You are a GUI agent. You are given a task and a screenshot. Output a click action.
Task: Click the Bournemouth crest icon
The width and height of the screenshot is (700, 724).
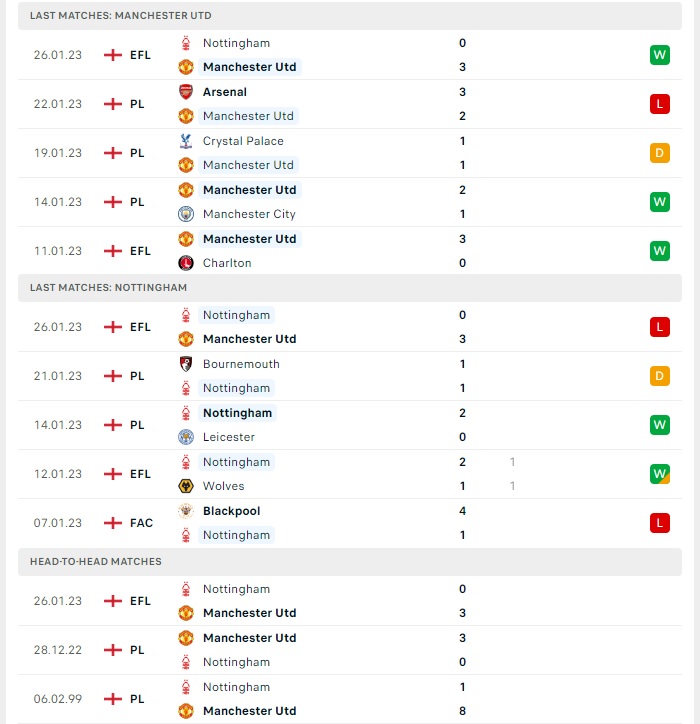pos(186,364)
